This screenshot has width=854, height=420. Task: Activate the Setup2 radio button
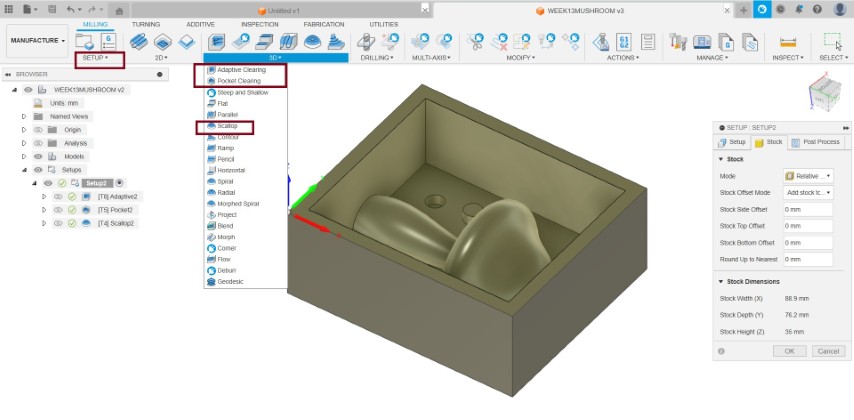(120, 183)
